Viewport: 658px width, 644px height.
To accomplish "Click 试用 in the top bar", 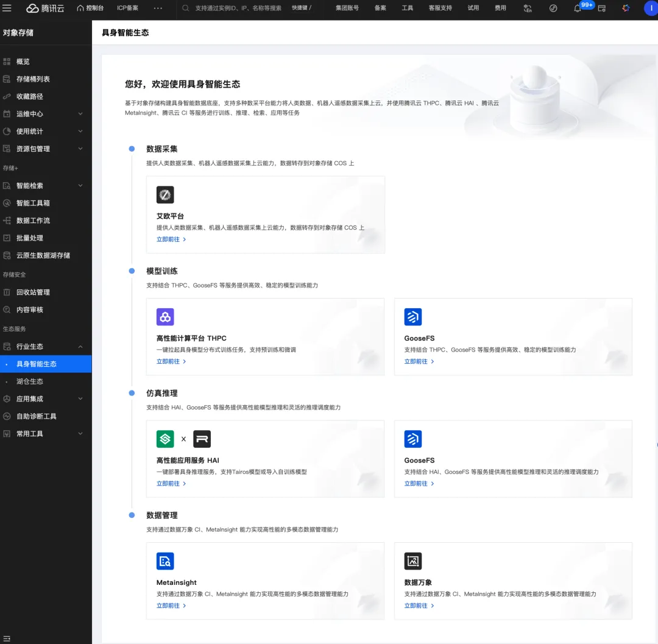I will (x=473, y=8).
